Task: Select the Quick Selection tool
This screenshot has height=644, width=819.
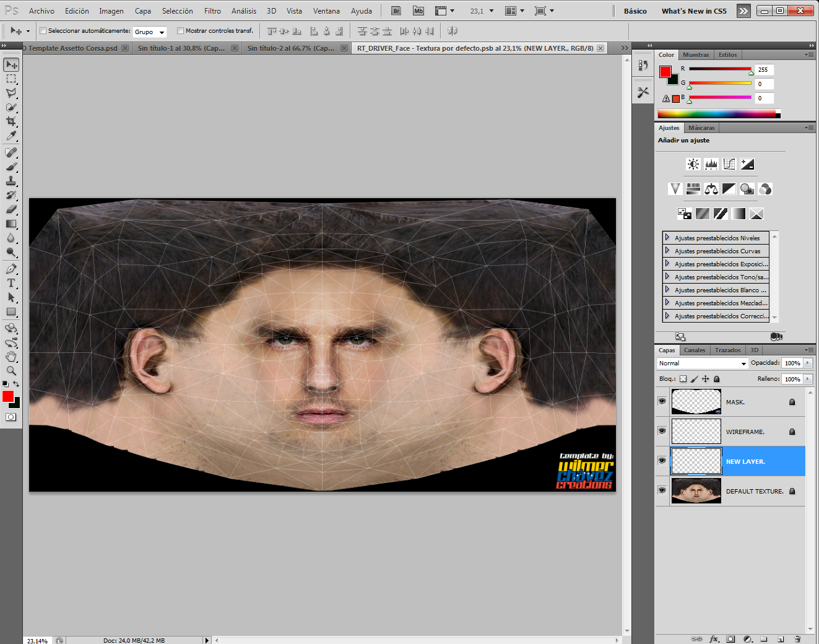Action: tap(11, 107)
